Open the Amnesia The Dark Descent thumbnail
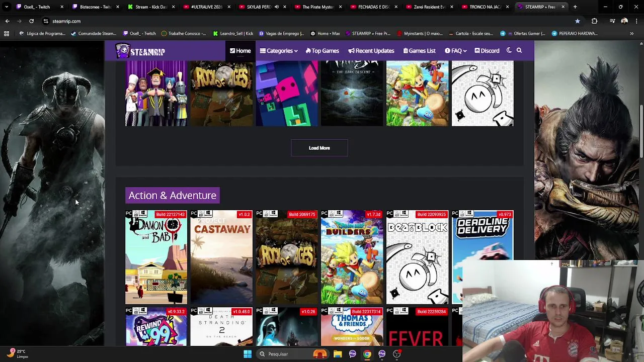The height and width of the screenshot is (362, 644). pos(352,93)
